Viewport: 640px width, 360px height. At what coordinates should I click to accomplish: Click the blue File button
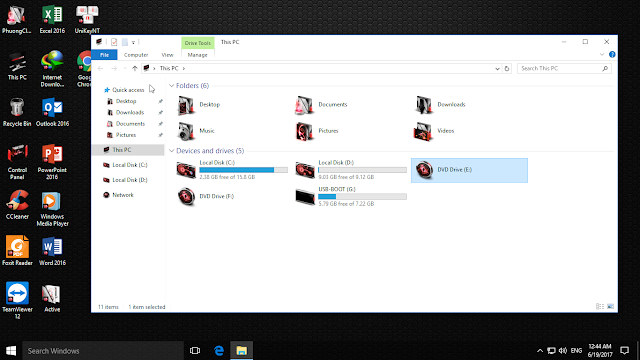click(x=104, y=55)
